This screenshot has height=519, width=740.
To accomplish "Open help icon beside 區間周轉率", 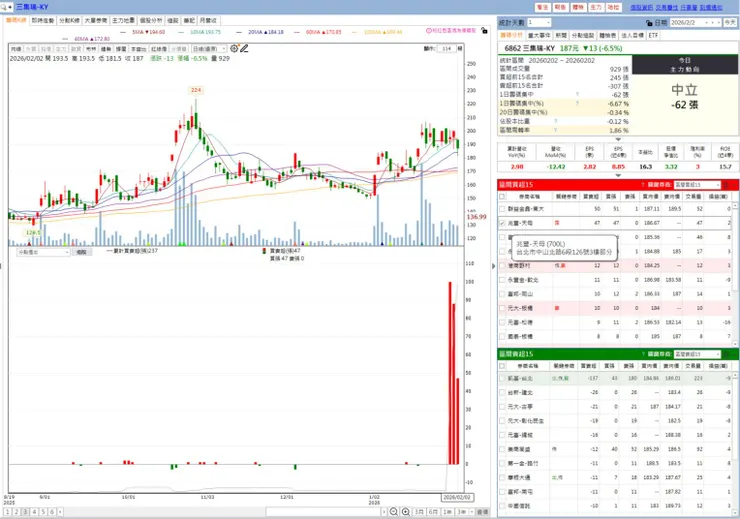I will [x=555, y=130].
